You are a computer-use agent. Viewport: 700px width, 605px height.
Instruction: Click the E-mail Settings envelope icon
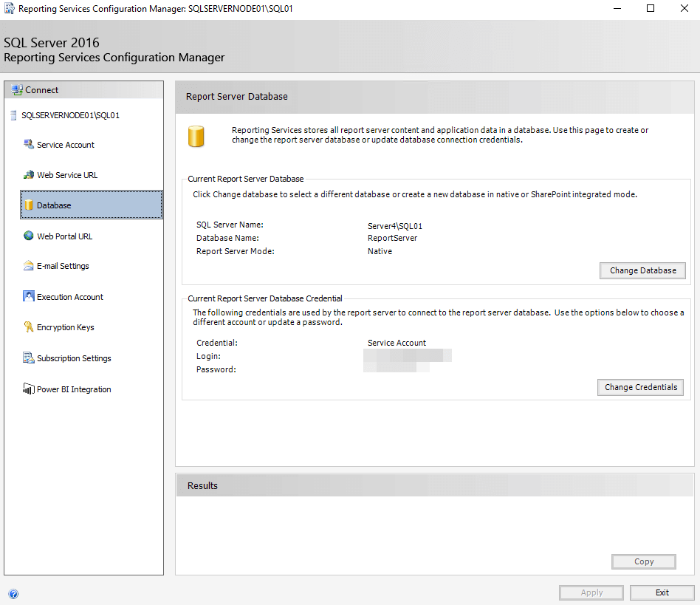coord(29,266)
